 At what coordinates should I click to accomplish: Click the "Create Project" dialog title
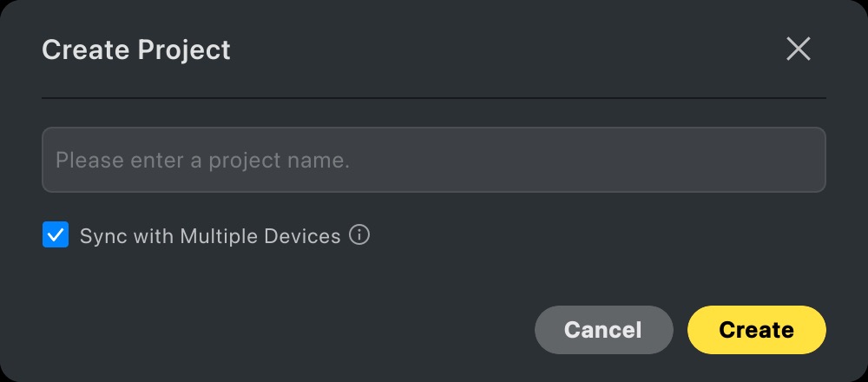tap(136, 49)
